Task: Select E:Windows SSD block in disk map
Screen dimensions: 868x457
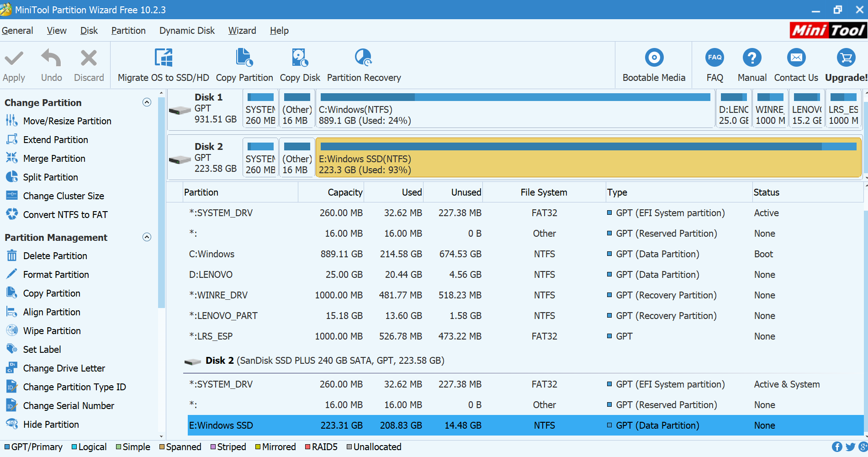Action: (588, 158)
